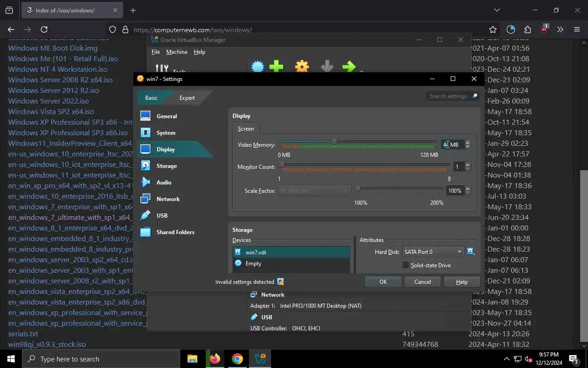
Task: Switch to the Expert settings mode
Action: (x=187, y=98)
